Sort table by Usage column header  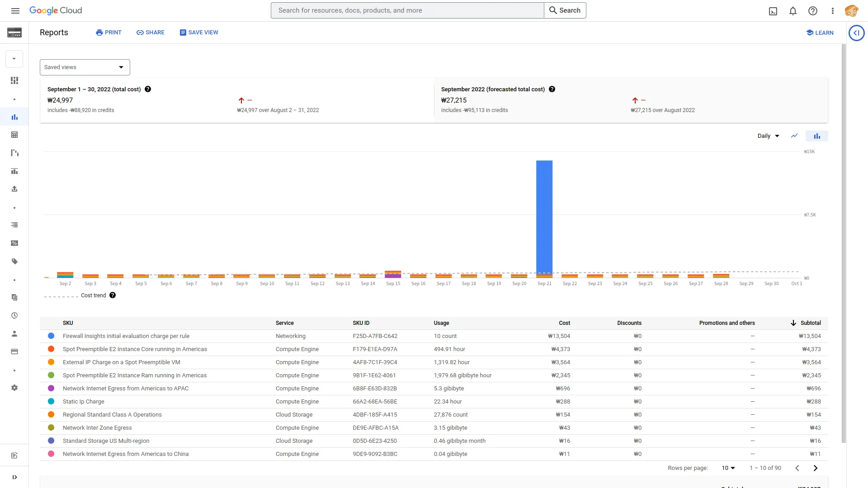pyautogui.click(x=441, y=323)
